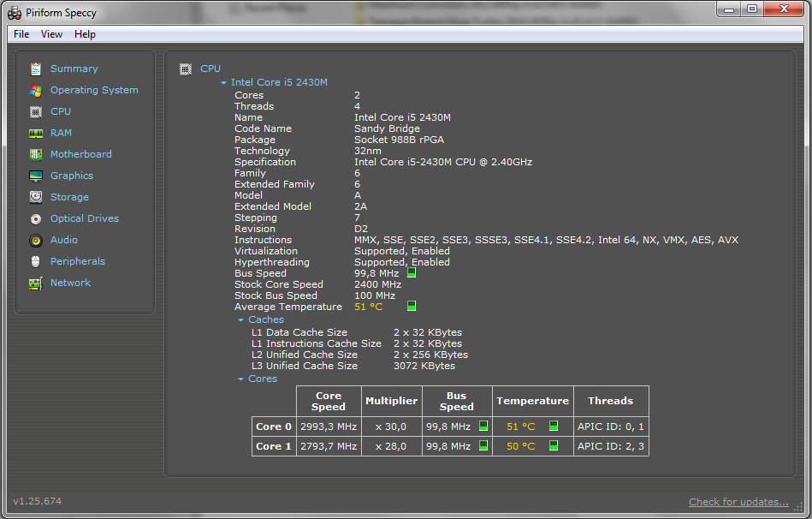Click the RAM memory stick icon
The image size is (812, 519).
pyautogui.click(x=36, y=134)
